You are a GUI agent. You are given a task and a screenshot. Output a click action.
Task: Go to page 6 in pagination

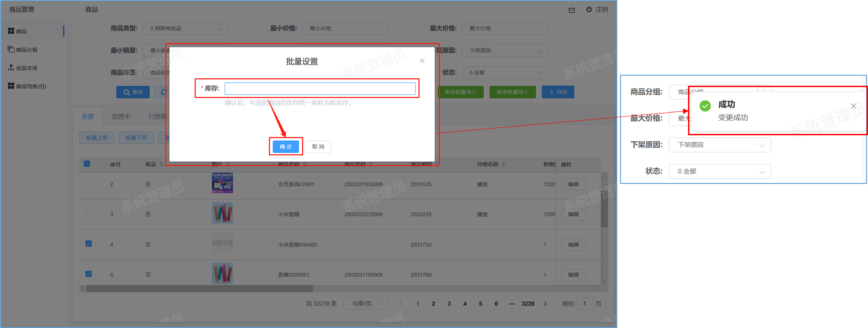496,304
